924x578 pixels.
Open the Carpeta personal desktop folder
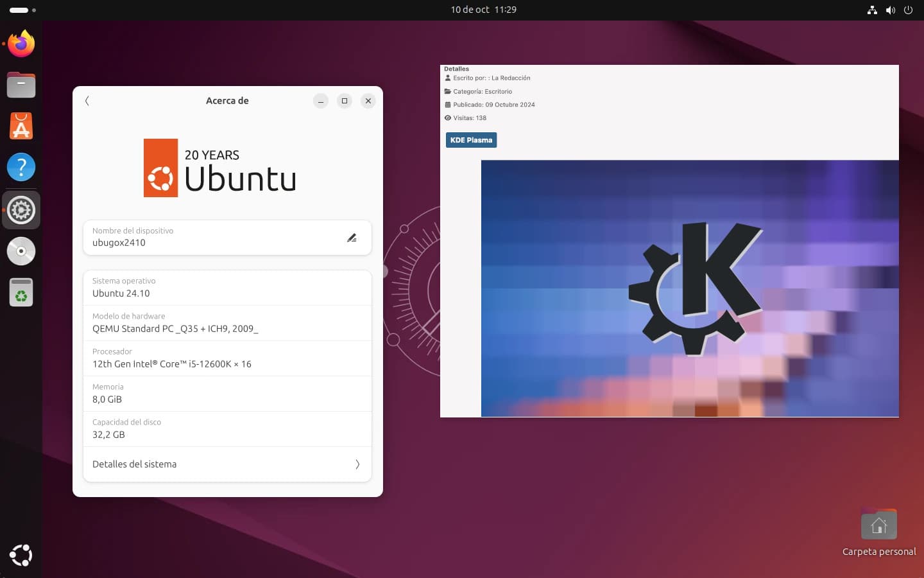[x=878, y=527]
